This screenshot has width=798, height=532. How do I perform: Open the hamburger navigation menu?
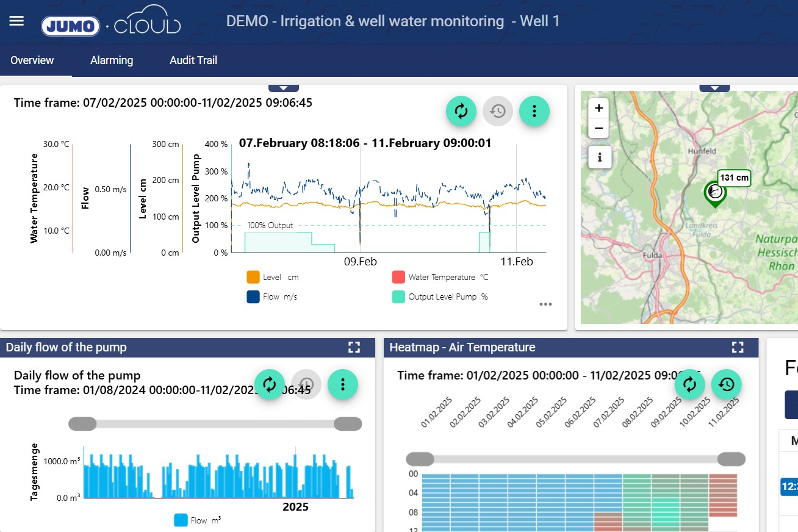(x=16, y=21)
